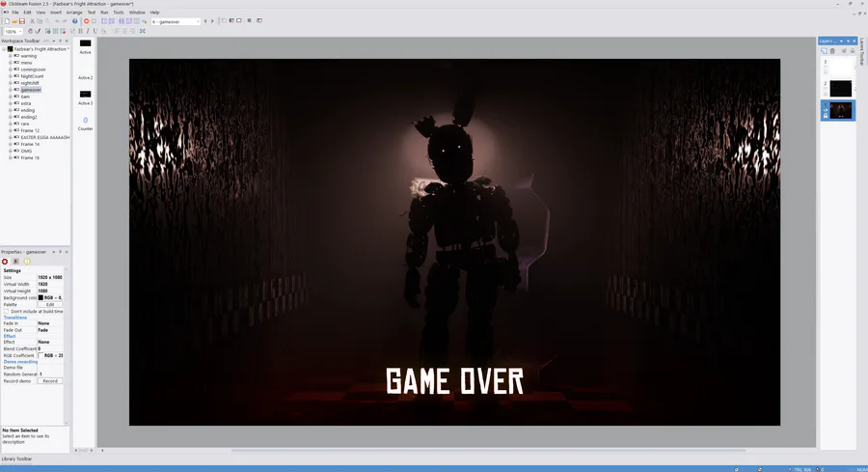
Task: Expand the 'warning' frame tree node
Action: (10, 56)
